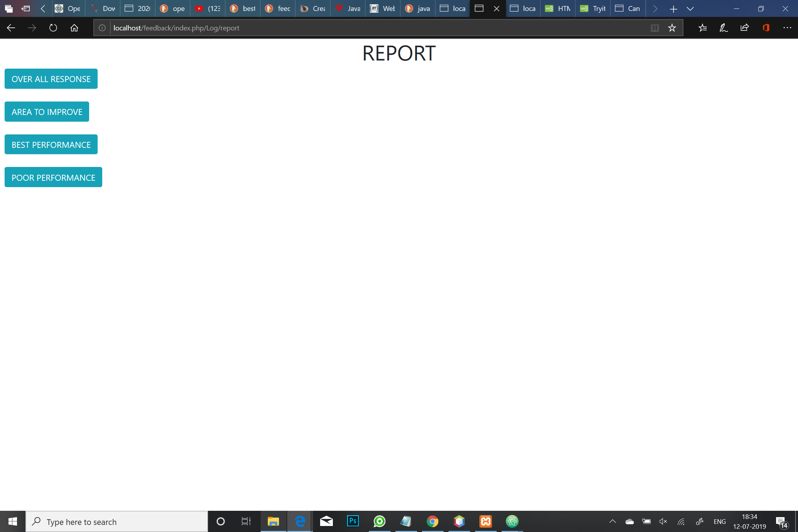This screenshot has height=532, width=798.
Task: Expand the tab preview chevron
Action: pyautogui.click(x=690, y=8)
